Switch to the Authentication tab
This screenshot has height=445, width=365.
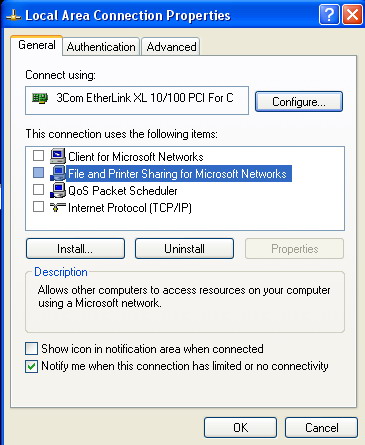(101, 47)
